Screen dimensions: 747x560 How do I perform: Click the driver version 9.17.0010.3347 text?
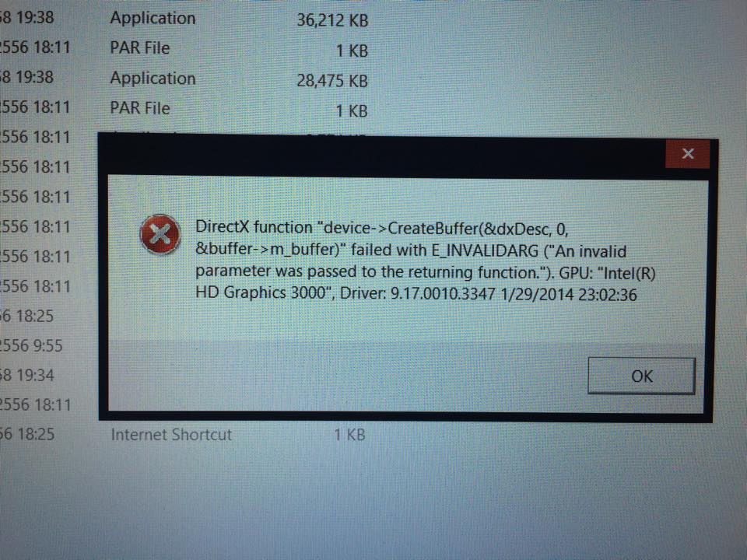(443, 294)
